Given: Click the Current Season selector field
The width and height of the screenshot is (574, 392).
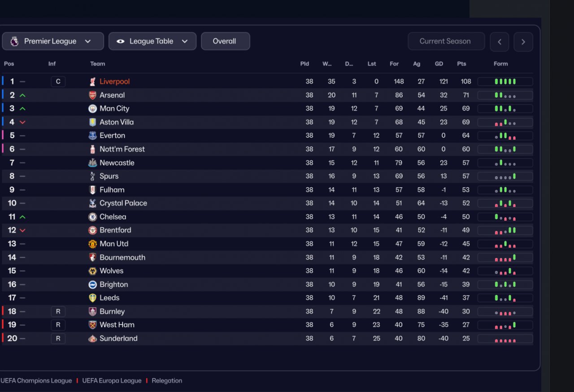Looking at the screenshot, I should point(446,41).
